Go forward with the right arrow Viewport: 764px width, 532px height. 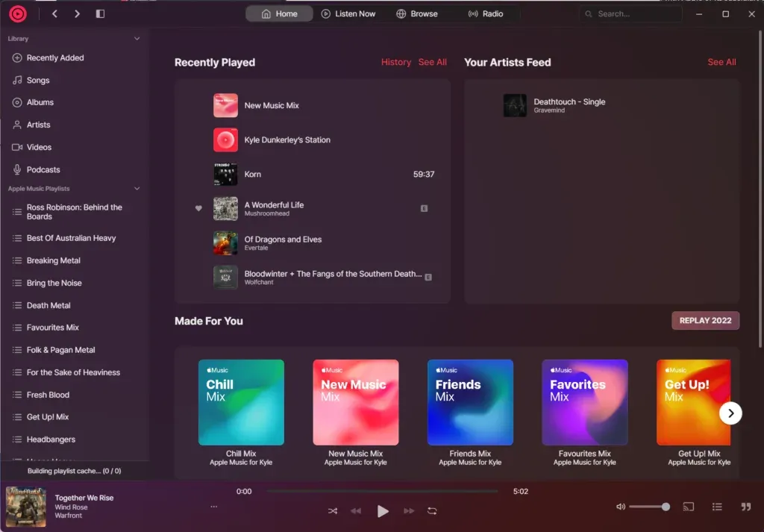pyautogui.click(x=77, y=13)
